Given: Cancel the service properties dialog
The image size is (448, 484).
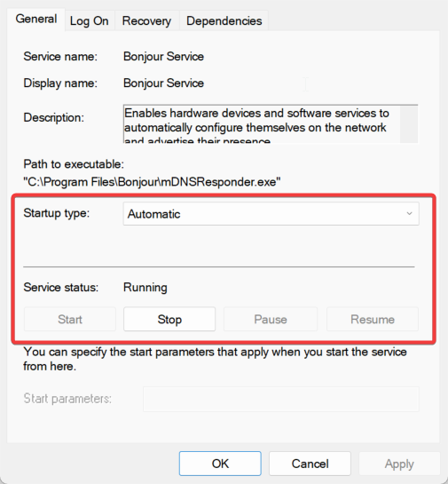Looking at the screenshot, I should click(310, 464).
